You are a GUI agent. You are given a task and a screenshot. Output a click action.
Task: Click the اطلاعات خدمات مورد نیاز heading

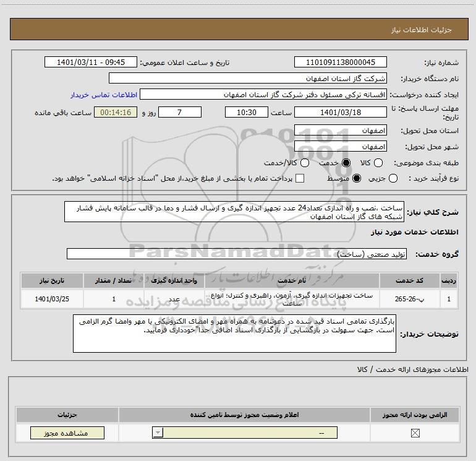pos(414,232)
